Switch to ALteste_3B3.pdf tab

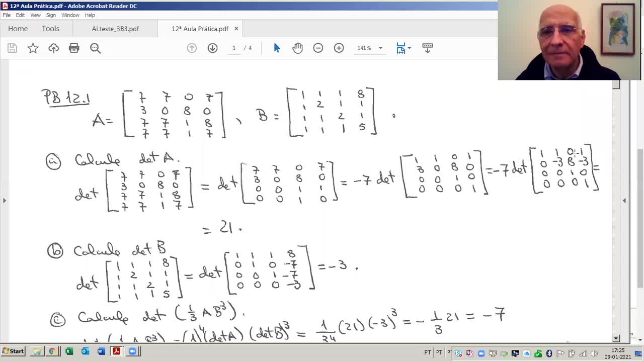pos(115,29)
